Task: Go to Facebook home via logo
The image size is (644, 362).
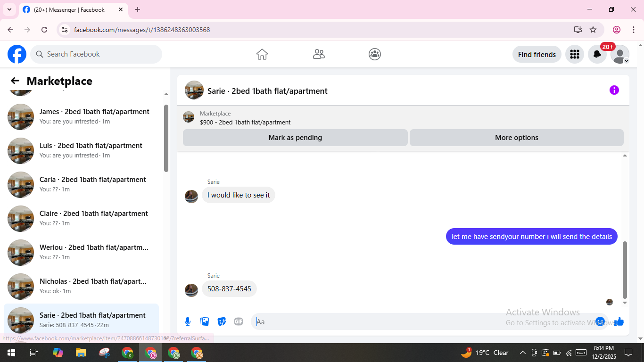Action: (x=17, y=54)
